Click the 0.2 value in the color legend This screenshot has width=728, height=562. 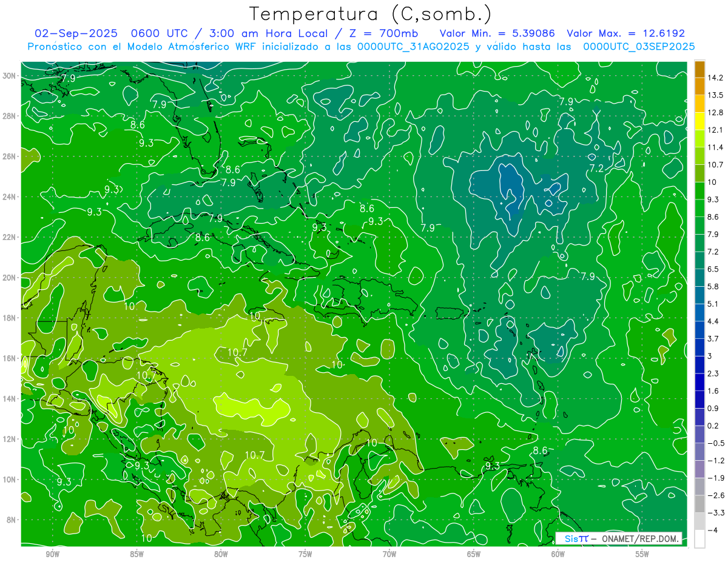(x=714, y=426)
